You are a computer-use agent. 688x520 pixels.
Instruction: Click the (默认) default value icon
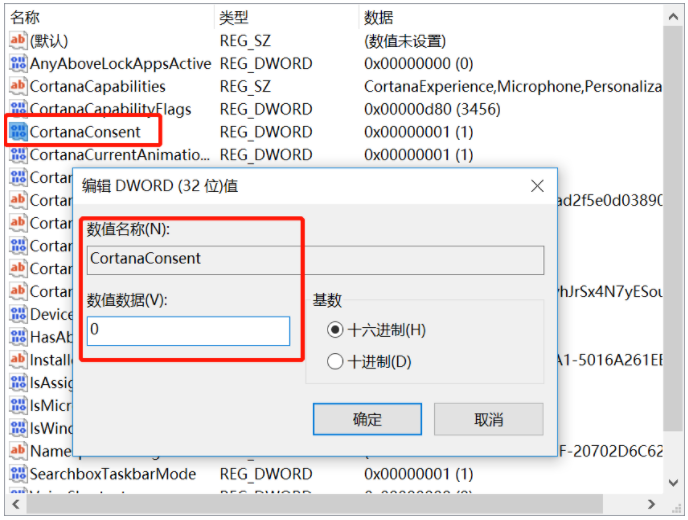coord(18,40)
